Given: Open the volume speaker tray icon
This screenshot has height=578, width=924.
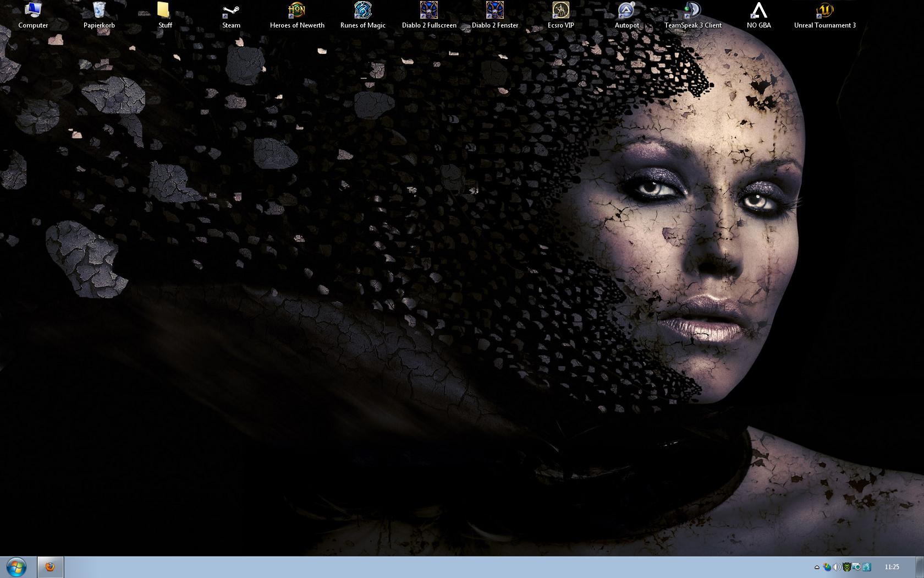Looking at the screenshot, I should pyautogui.click(x=837, y=567).
